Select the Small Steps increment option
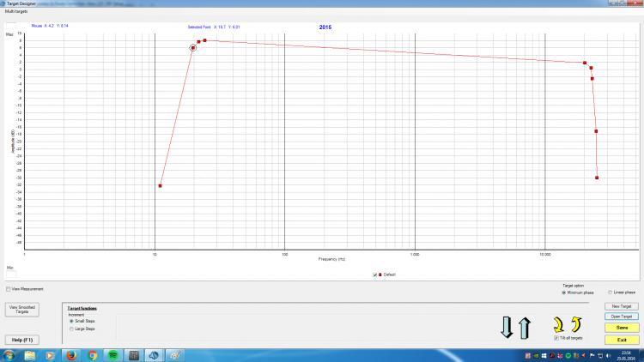This screenshot has width=644, height=362. 71,321
